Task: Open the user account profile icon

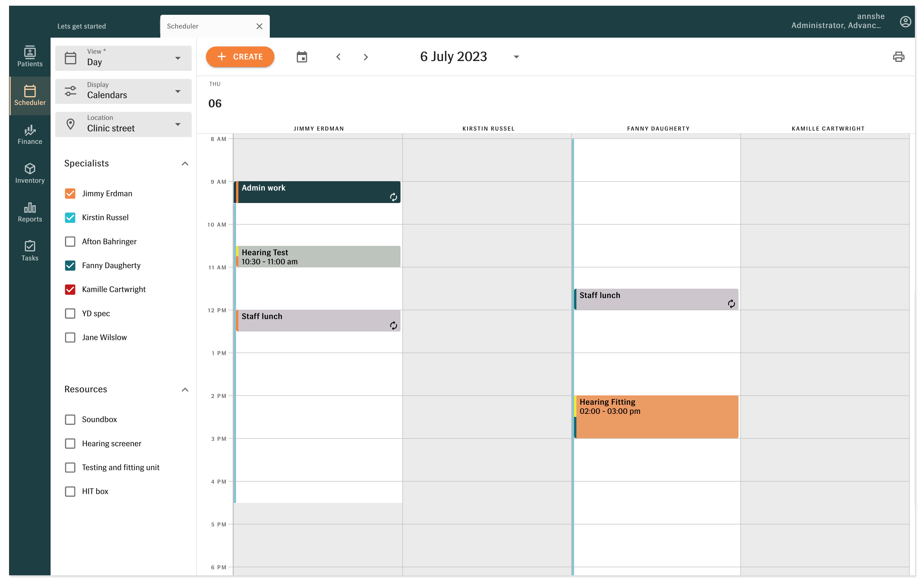Action: tap(905, 22)
